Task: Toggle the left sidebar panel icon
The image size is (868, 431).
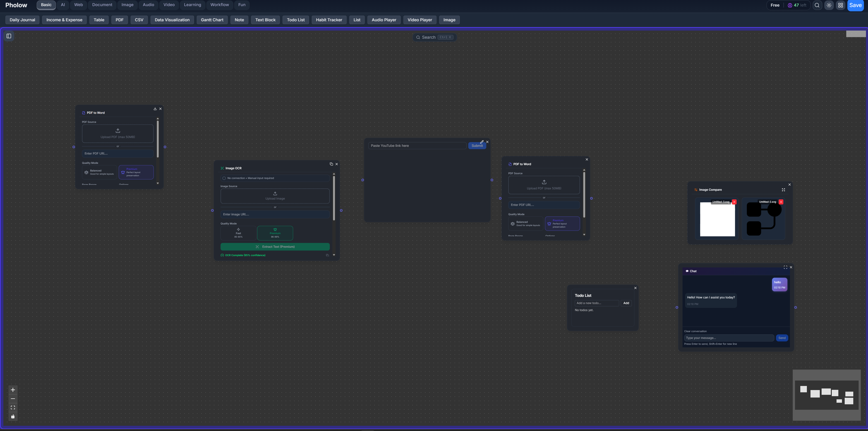Action: tap(9, 36)
